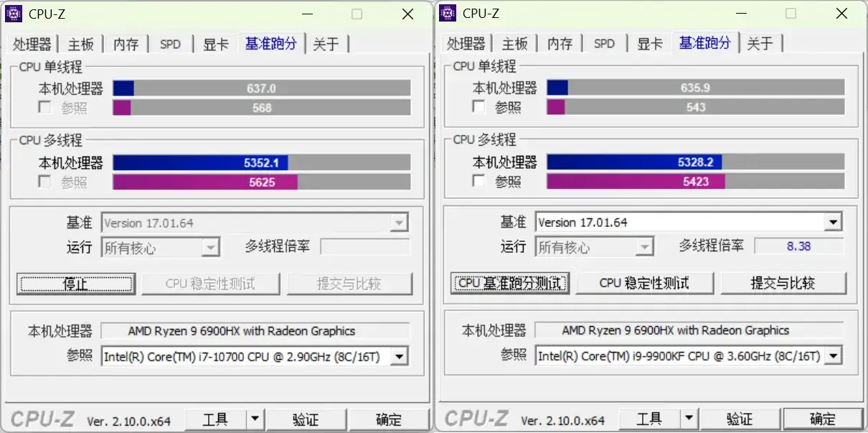Enable multi-thread 参照 checkbox in right window

[479, 182]
